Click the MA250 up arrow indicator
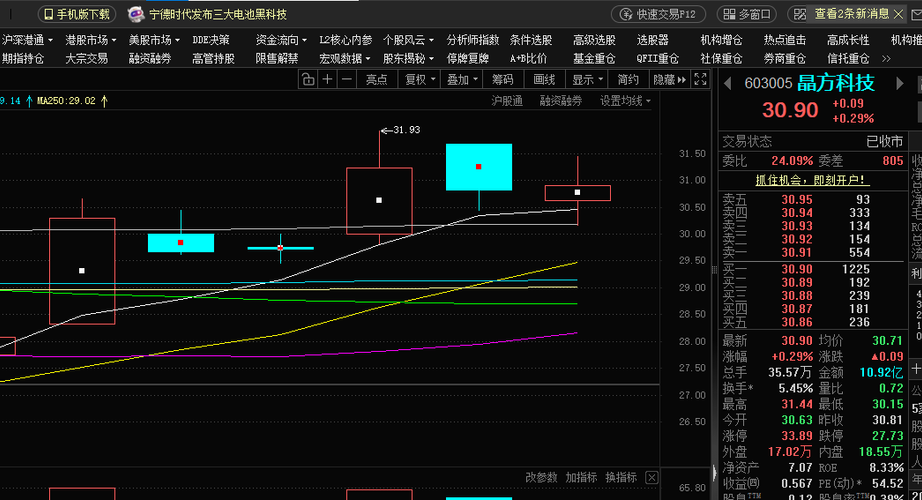 [104, 101]
